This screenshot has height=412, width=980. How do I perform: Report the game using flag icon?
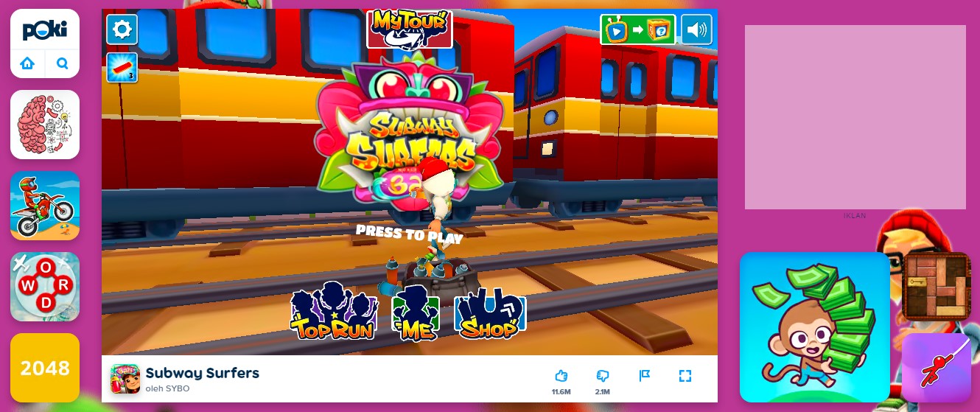click(644, 377)
